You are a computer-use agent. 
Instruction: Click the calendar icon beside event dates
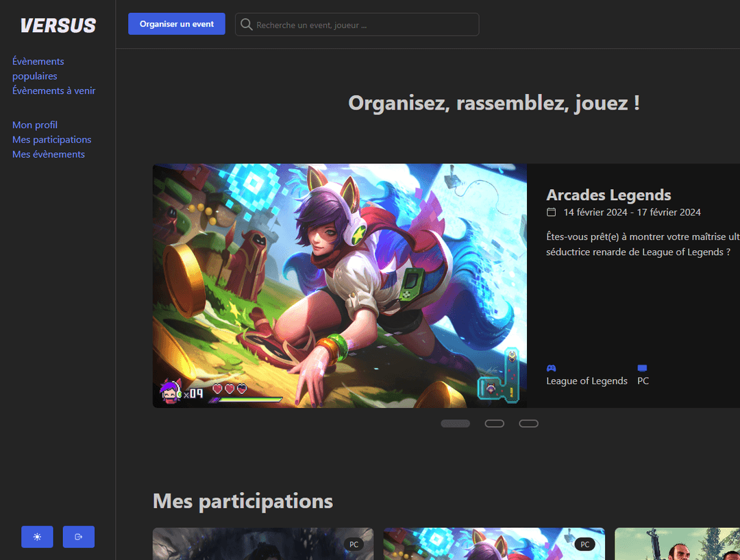pos(551,212)
